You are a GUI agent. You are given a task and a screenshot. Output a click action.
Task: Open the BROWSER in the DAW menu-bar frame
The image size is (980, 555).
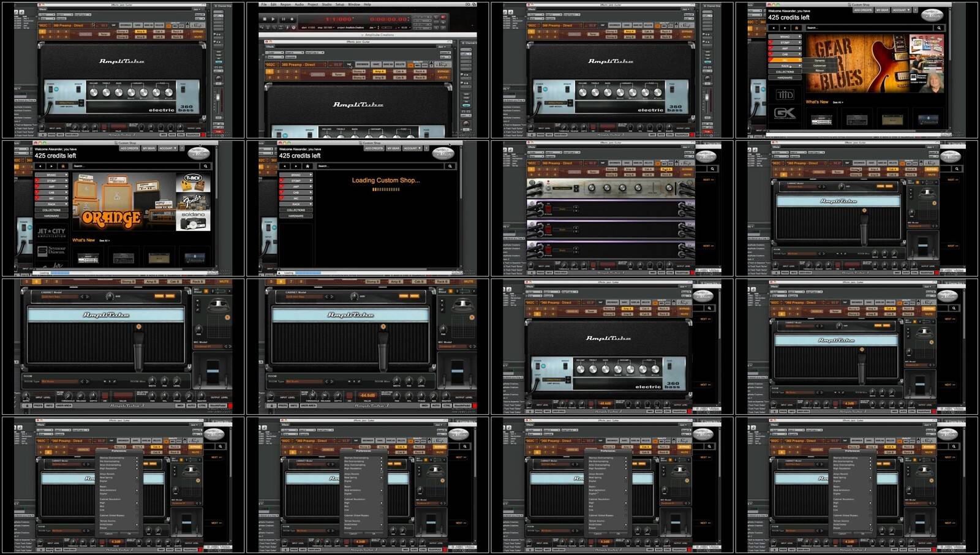click(363, 64)
